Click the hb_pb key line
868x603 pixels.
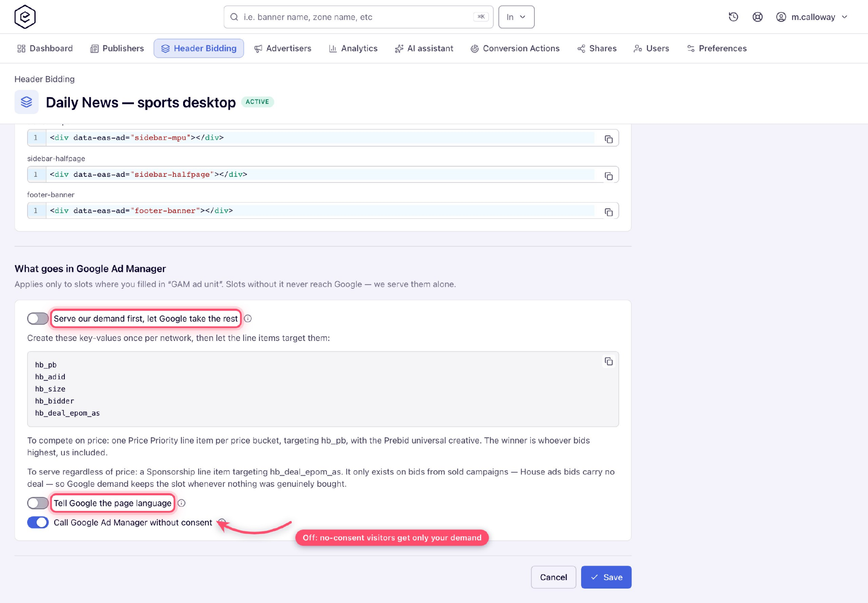pyautogui.click(x=46, y=365)
